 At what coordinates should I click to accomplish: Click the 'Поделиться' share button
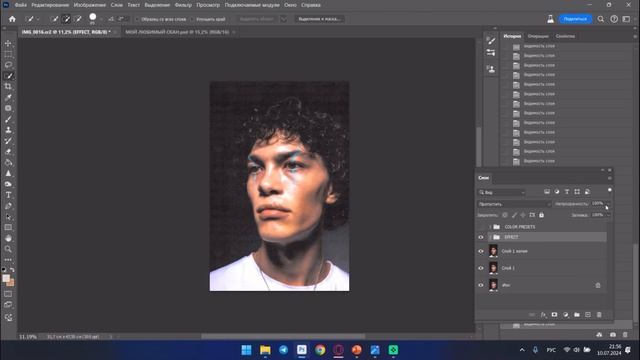(x=575, y=19)
